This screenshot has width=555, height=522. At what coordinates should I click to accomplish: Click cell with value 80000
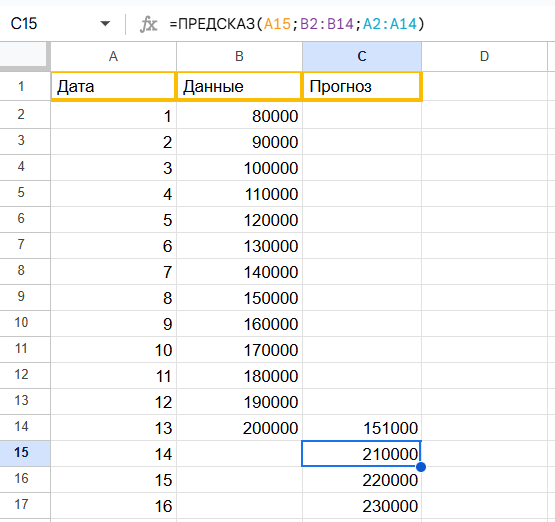239,115
